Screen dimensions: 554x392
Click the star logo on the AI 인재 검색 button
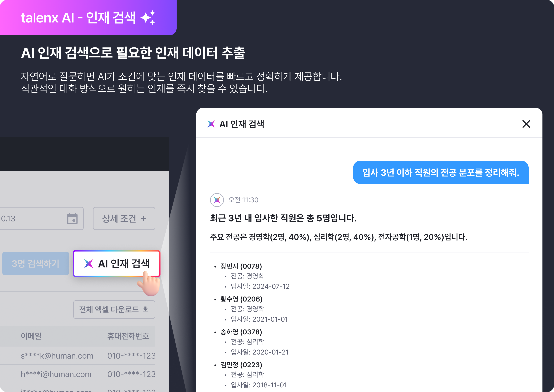(x=88, y=264)
